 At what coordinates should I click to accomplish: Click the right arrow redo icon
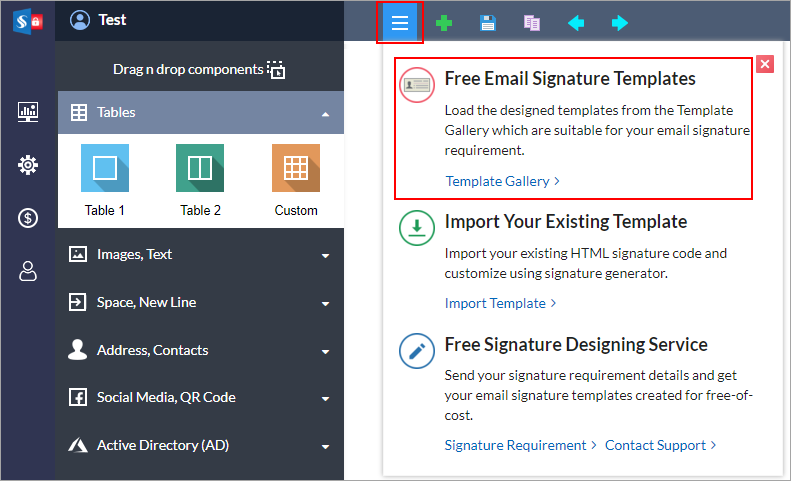click(x=620, y=23)
